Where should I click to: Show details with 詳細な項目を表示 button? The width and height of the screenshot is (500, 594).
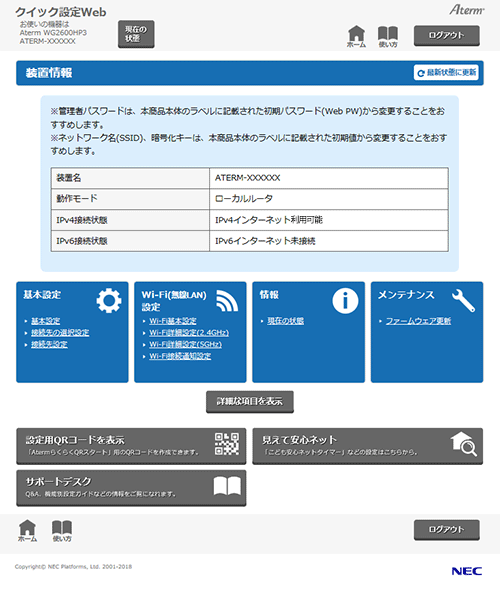pyautogui.click(x=250, y=402)
